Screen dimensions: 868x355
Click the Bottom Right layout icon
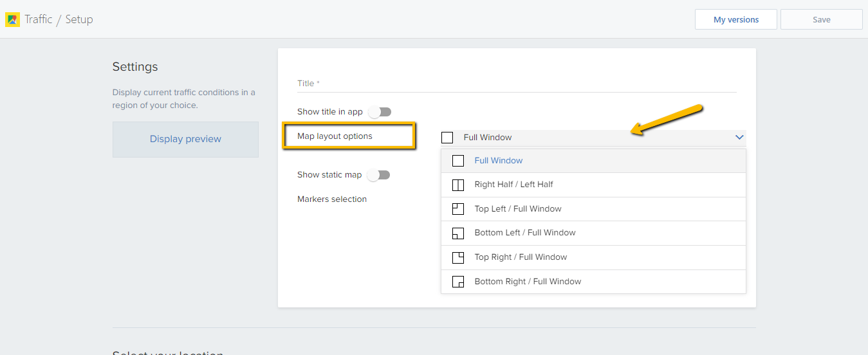pos(458,282)
